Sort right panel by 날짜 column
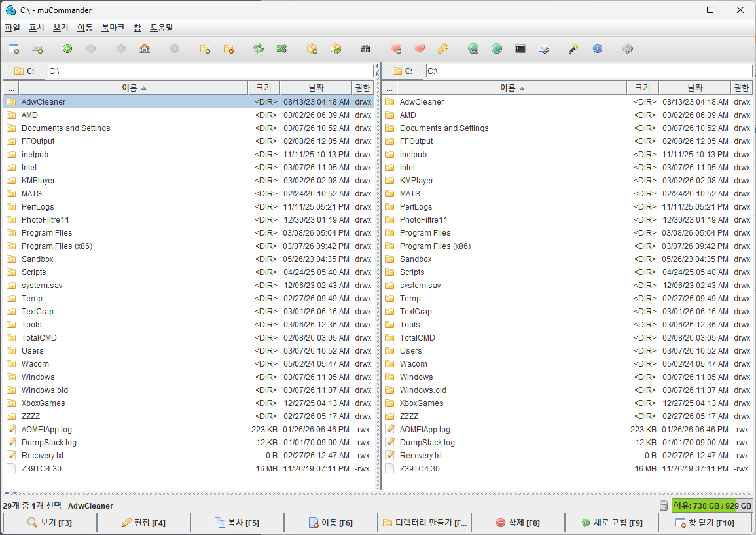Viewport: 756px width, 535px height. pyautogui.click(x=694, y=88)
